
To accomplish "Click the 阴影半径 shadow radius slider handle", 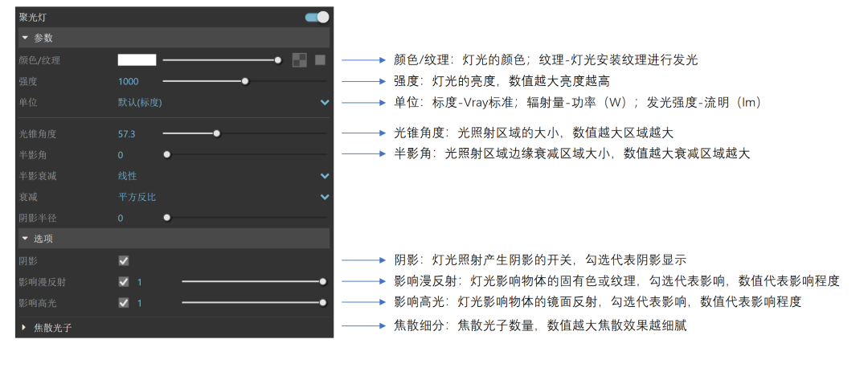I will (167, 218).
